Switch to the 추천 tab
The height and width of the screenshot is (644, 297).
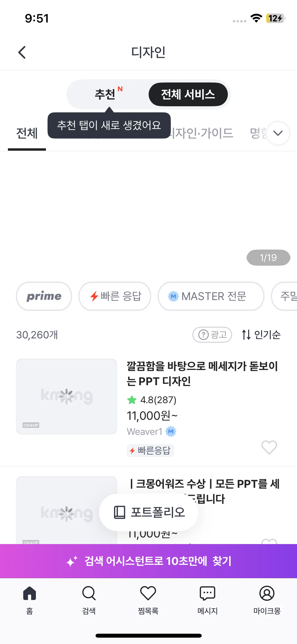[106, 94]
